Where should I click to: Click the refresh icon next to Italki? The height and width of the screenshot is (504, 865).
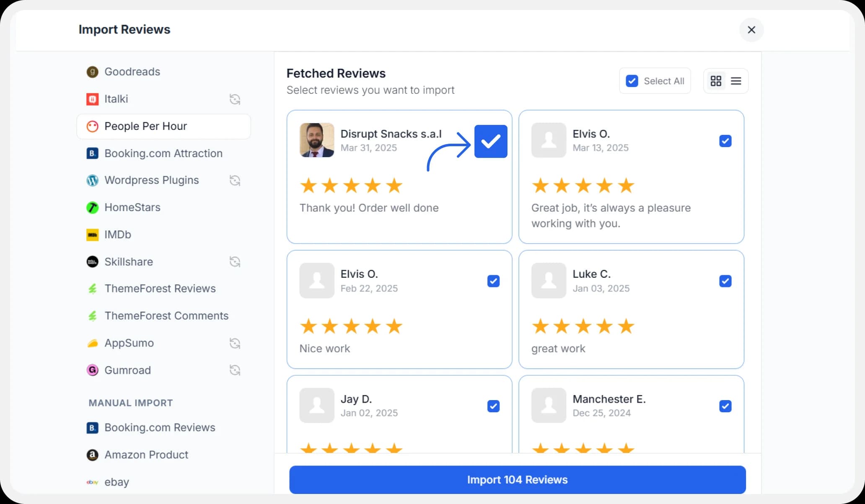(x=235, y=99)
